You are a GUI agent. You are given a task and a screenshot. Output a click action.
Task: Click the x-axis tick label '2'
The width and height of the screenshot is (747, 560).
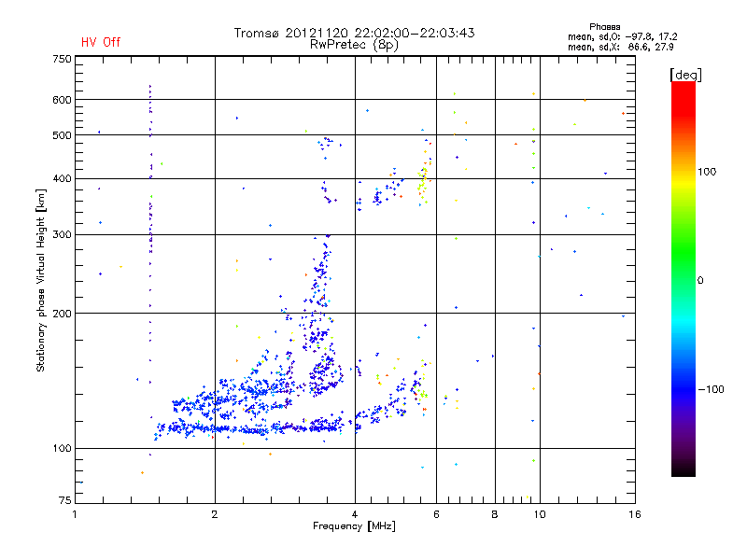tap(215, 514)
